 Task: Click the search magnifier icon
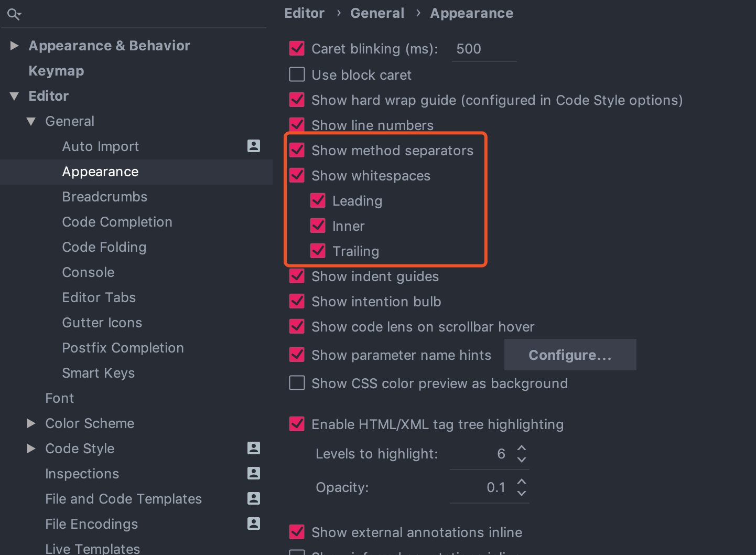coord(14,14)
